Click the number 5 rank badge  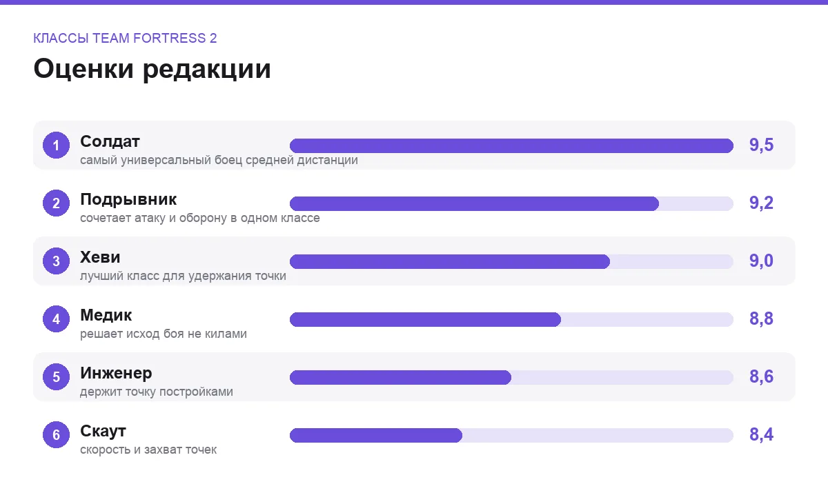57,377
